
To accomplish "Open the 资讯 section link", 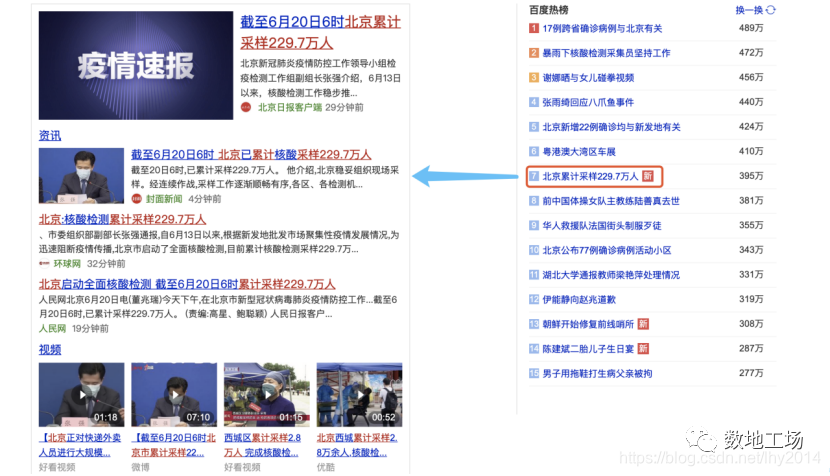I will (50, 136).
